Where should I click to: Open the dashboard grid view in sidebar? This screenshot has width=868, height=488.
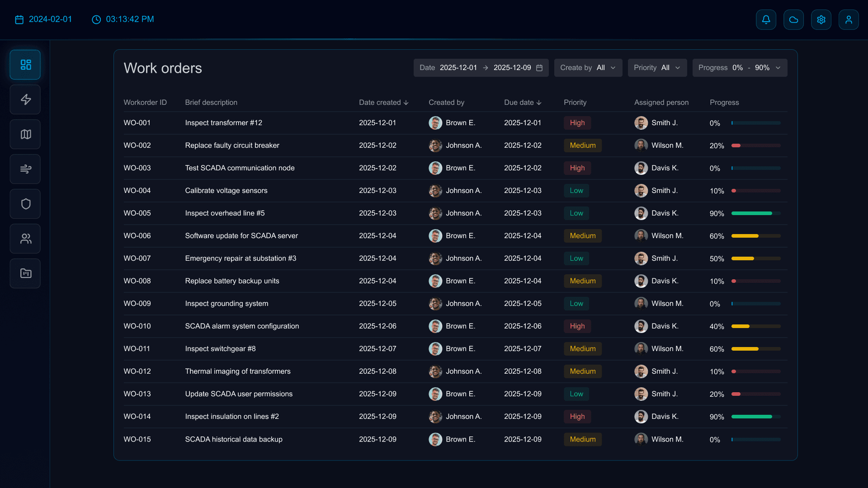(x=25, y=65)
